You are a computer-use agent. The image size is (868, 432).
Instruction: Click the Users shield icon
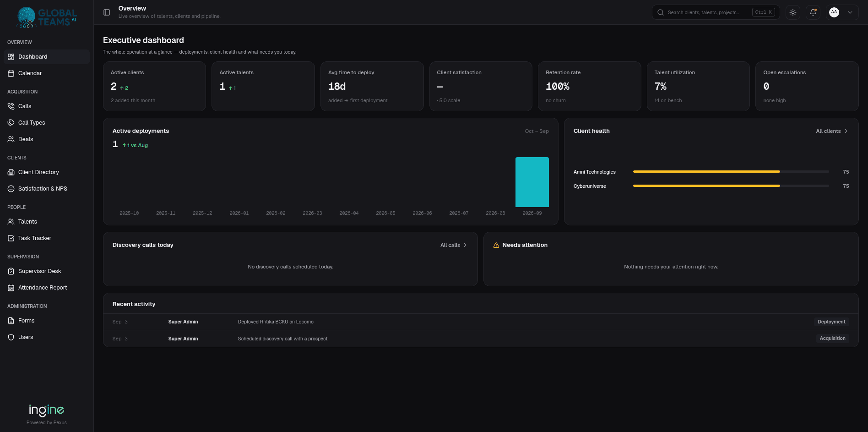click(x=11, y=337)
